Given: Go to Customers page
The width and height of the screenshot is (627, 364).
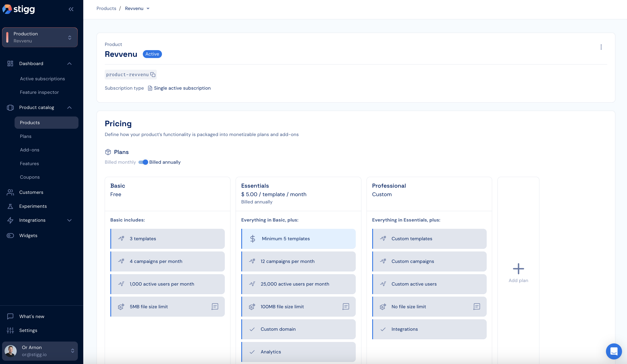Looking at the screenshot, I should coord(31,192).
